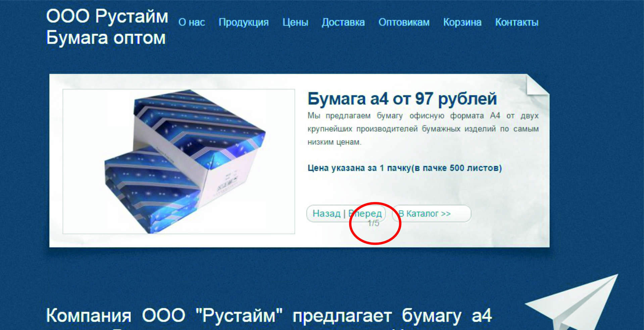Click the Цена указана за 1 пачку note

[x=405, y=168]
